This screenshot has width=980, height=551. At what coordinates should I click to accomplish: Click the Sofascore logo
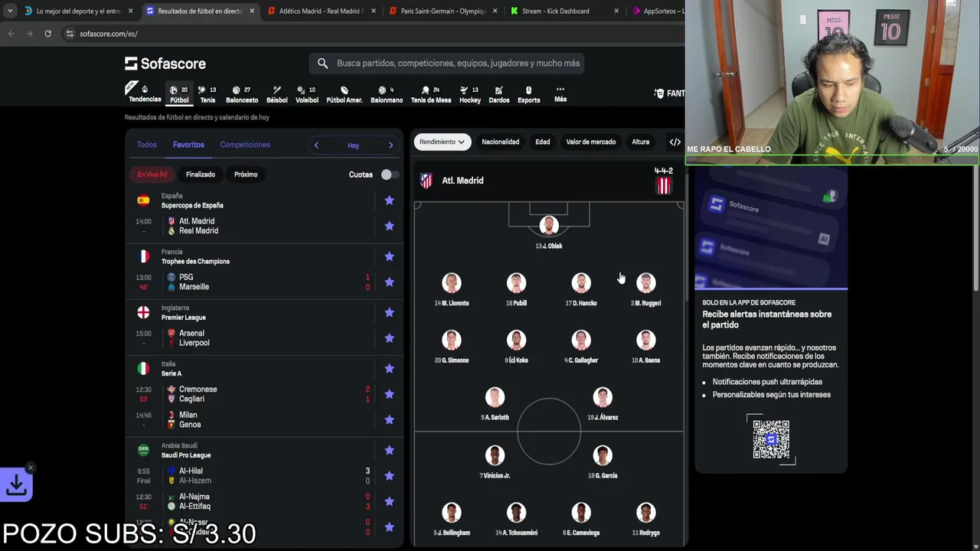[x=165, y=64]
